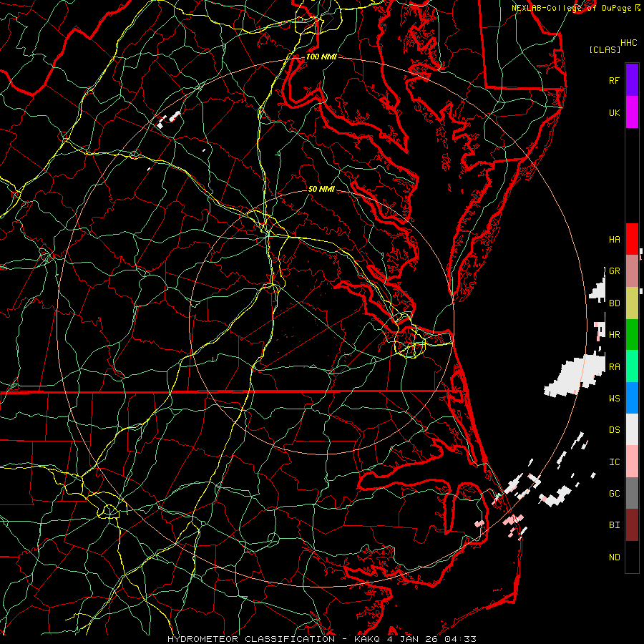
Task: Click the UK magenta legend swatch
Action: tap(632, 112)
